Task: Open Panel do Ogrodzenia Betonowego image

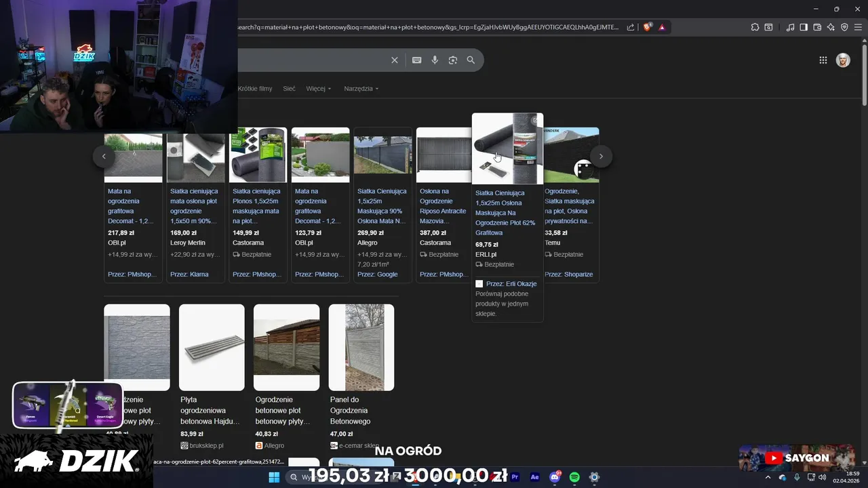Action: (x=361, y=347)
